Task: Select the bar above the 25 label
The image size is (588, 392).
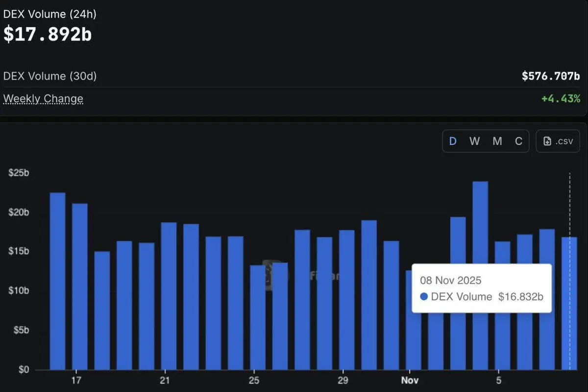Action: point(258,317)
